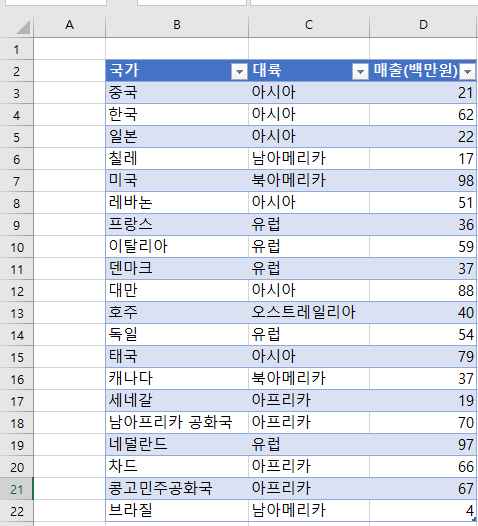478x526 pixels.
Task: Select row 7 header
Action: click(16, 181)
